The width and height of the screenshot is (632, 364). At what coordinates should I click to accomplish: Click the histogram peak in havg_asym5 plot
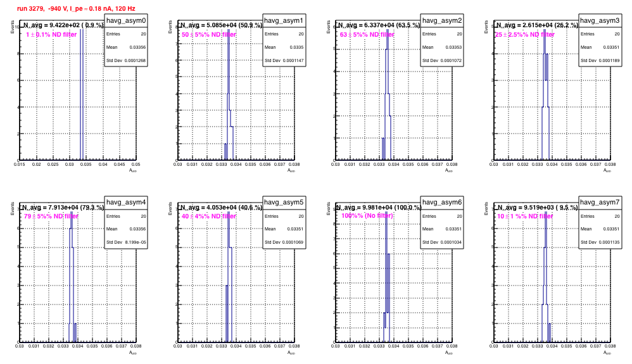(229, 229)
